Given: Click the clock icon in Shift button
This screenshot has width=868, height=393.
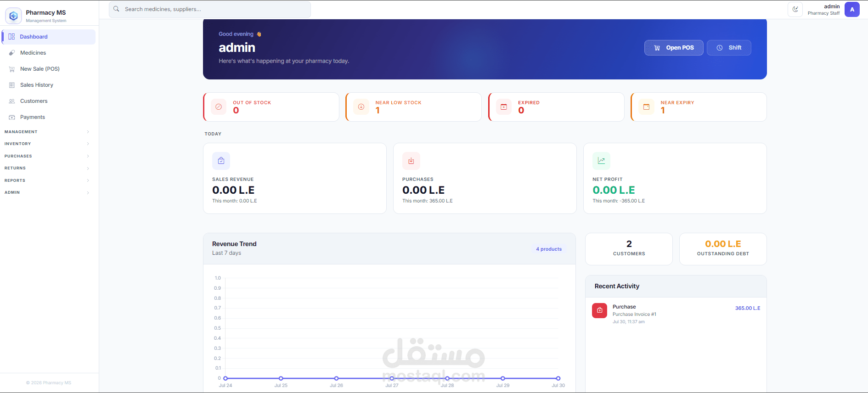Looking at the screenshot, I should tap(720, 48).
